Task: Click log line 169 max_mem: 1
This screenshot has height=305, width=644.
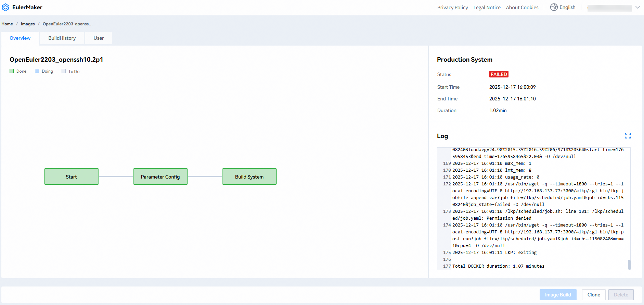Action: tap(492, 163)
